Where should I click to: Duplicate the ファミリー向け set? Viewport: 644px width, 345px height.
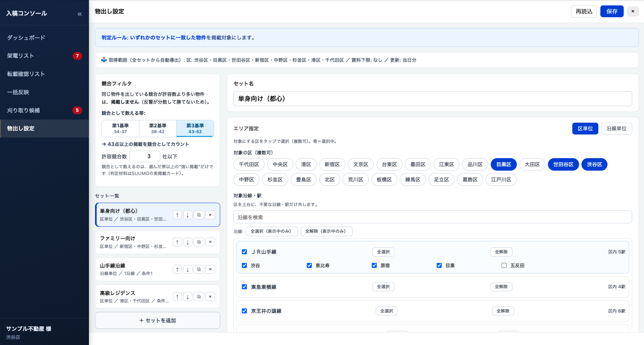pyautogui.click(x=199, y=242)
